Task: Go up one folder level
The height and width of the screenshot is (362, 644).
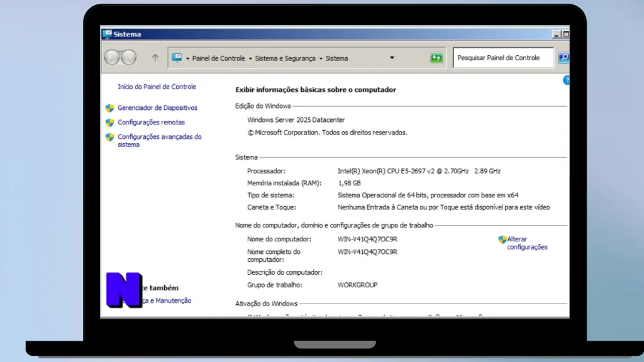Action: pyautogui.click(x=155, y=58)
